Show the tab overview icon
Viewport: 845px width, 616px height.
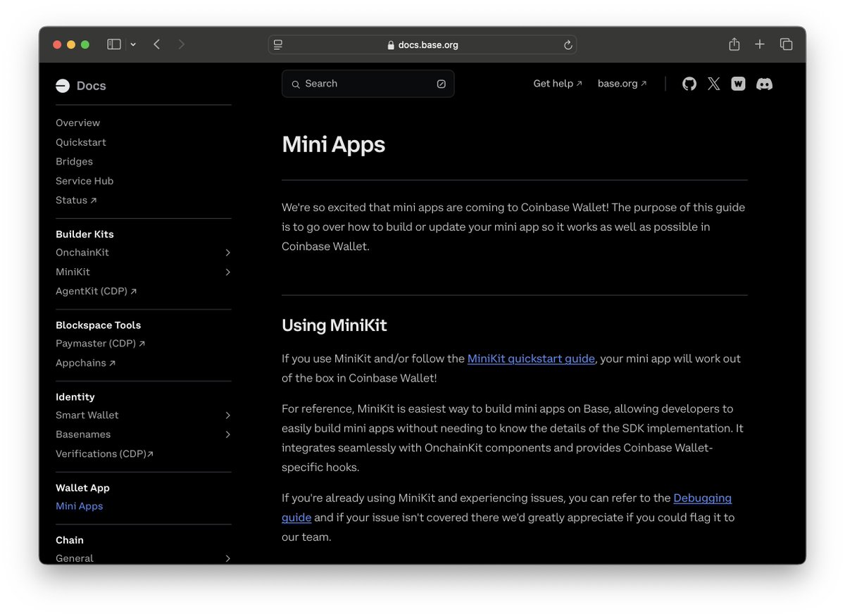[787, 44]
